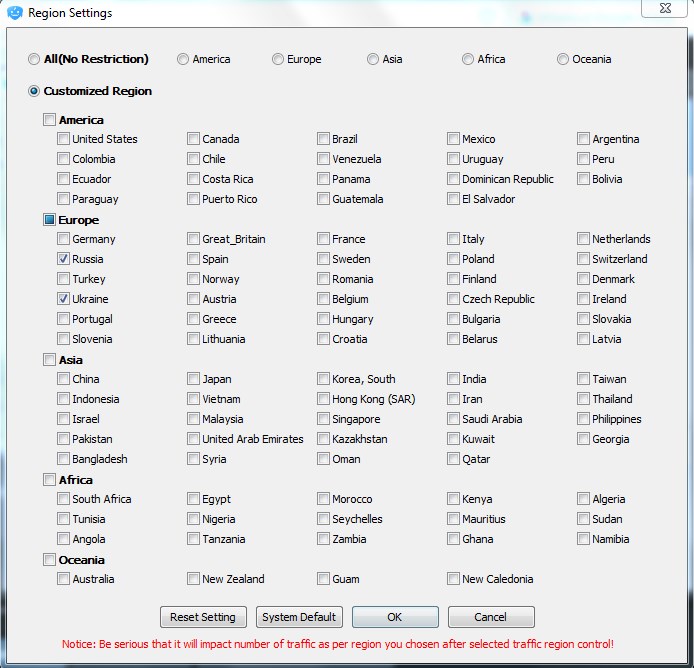Screen dimensions: 694x668
Task: Click the app icon in title bar
Action: (x=15, y=13)
